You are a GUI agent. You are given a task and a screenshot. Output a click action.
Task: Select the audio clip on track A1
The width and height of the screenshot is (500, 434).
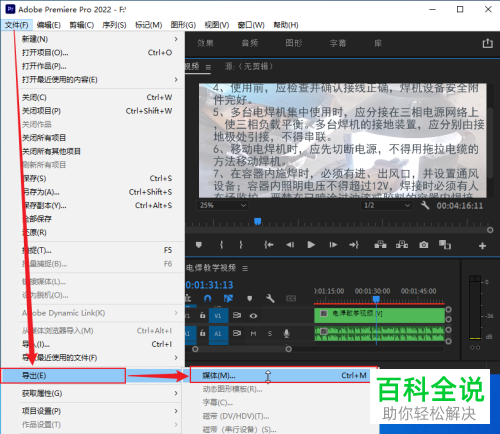pyautogui.click(x=379, y=334)
